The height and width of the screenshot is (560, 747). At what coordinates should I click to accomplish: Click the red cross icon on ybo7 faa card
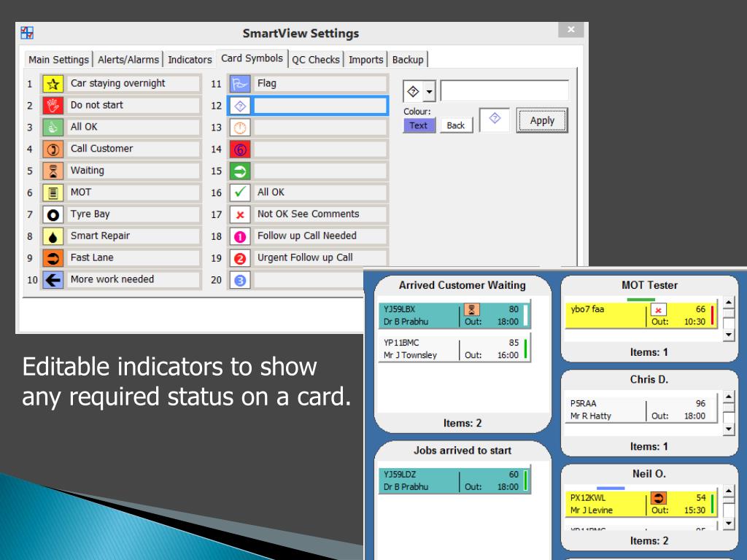click(x=659, y=310)
